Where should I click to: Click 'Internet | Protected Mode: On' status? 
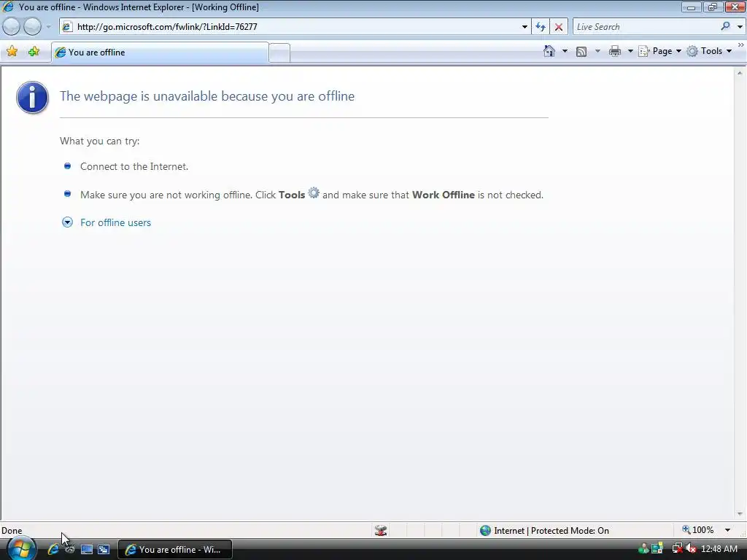point(551,531)
